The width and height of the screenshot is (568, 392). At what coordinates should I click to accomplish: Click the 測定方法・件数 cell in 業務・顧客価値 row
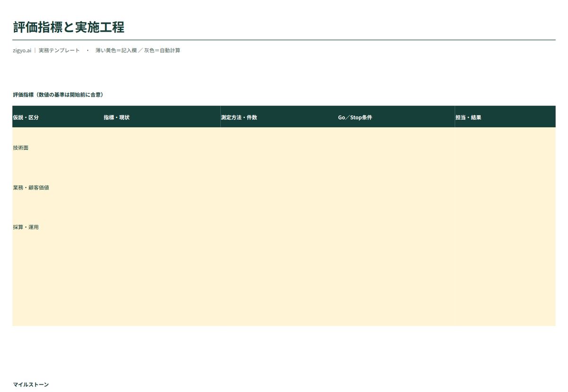[x=279, y=187]
